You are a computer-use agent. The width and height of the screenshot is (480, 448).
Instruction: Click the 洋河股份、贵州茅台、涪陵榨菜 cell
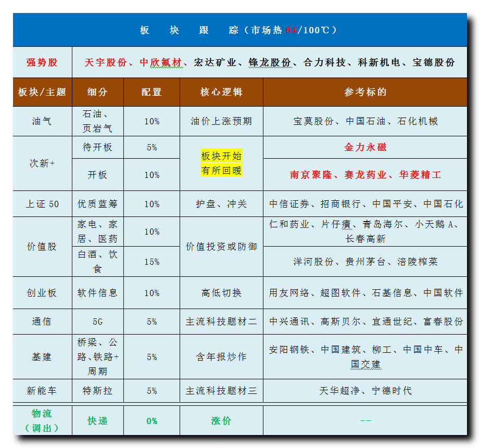(365, 262)
